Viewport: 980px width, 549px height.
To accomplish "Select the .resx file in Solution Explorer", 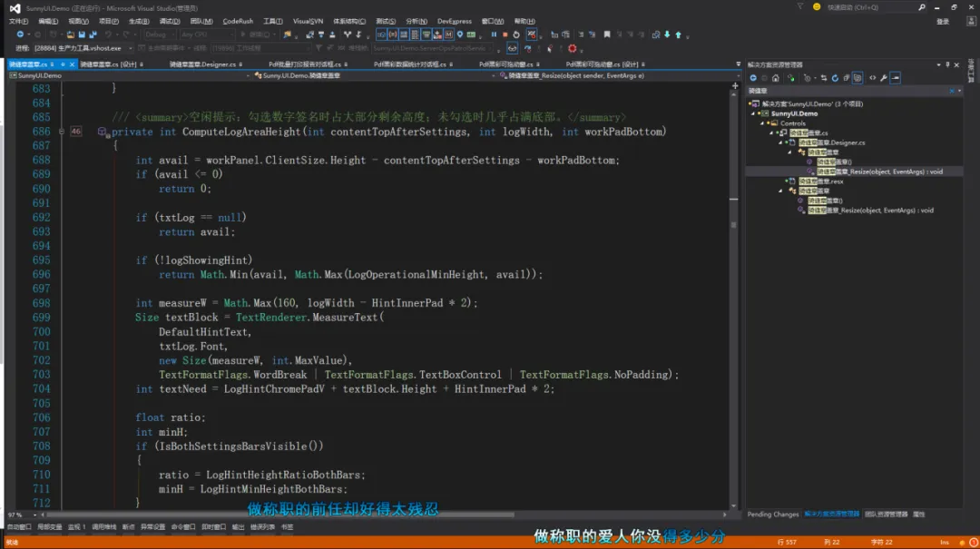I will (x=820, y=181).
